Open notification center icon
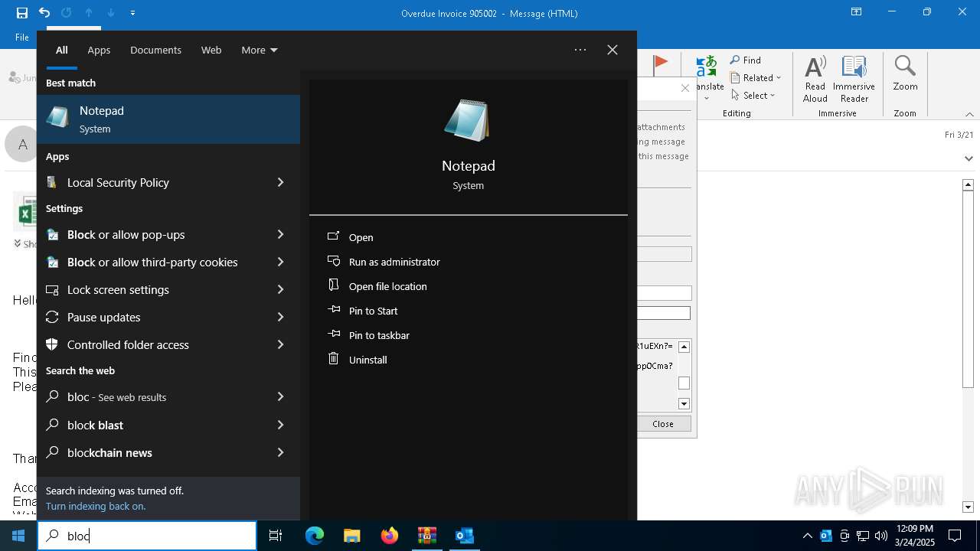The width and height of the screenshot is (980, 551). point(955,536)
